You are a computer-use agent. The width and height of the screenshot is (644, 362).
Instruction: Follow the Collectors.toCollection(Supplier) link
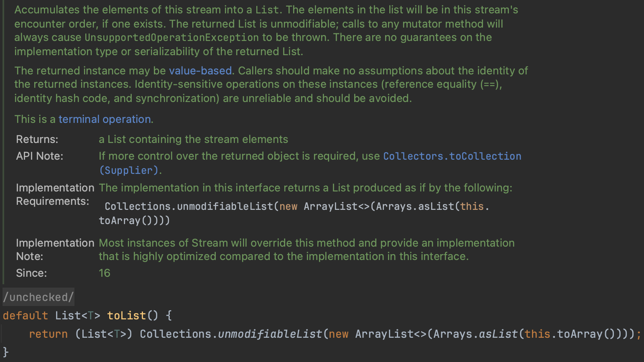pyautogui.click(x=452, y=156)
